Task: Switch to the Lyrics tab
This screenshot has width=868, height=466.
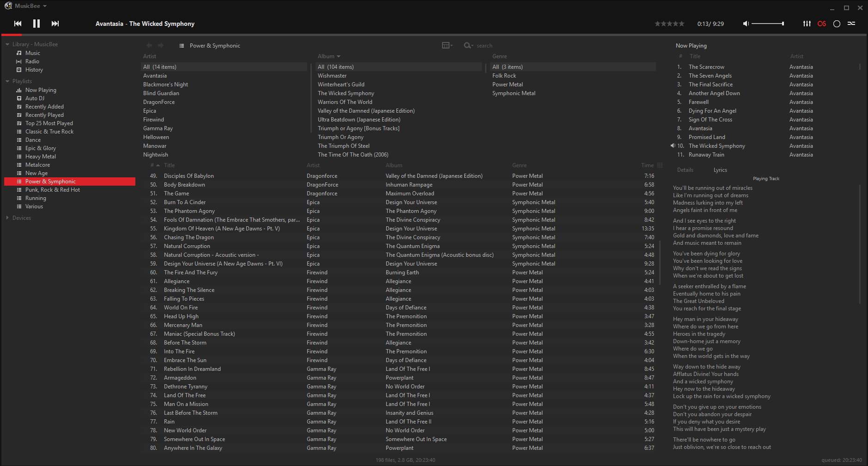Action: click(720, 170)
